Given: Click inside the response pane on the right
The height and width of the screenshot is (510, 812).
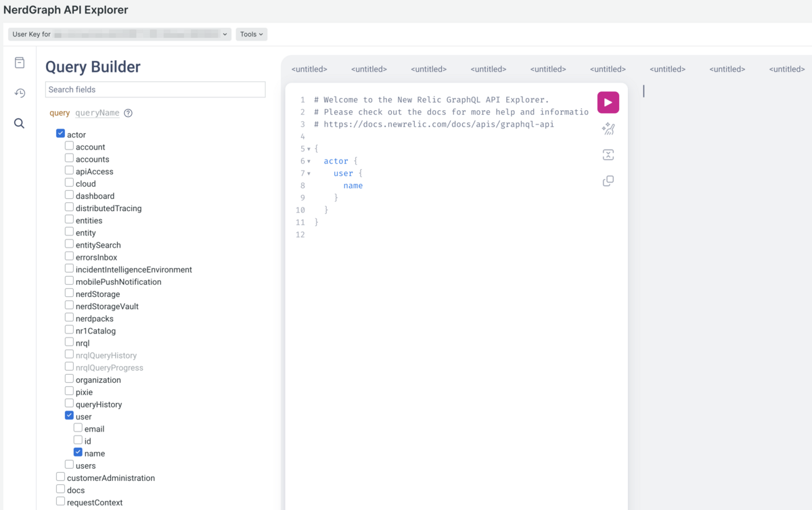Looking at the screenshot, I should tap(723, 296).
